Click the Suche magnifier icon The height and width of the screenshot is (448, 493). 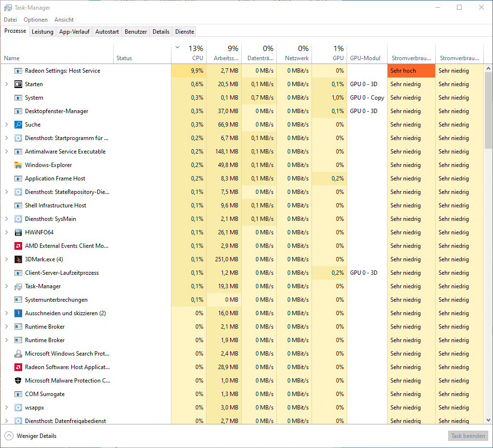click(18, 125)
